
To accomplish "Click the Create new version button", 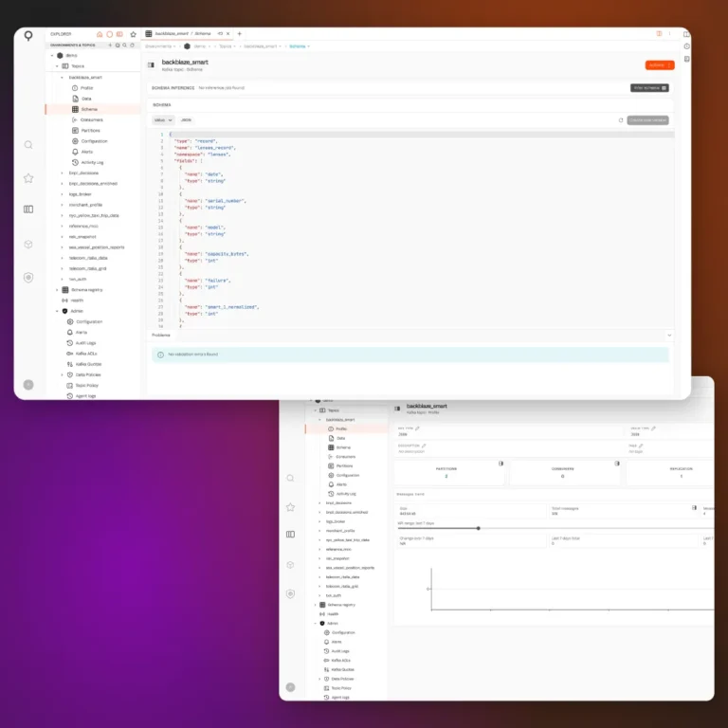I will 647,120.
